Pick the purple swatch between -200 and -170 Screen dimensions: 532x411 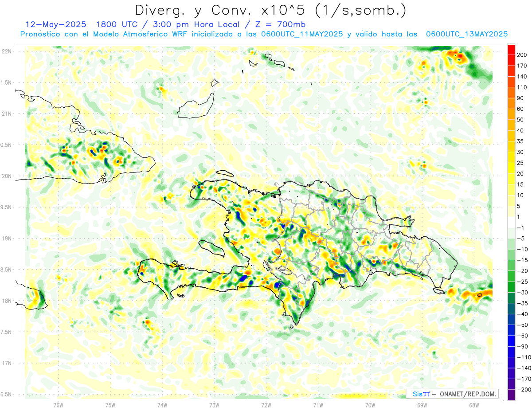tap(512, 384)
